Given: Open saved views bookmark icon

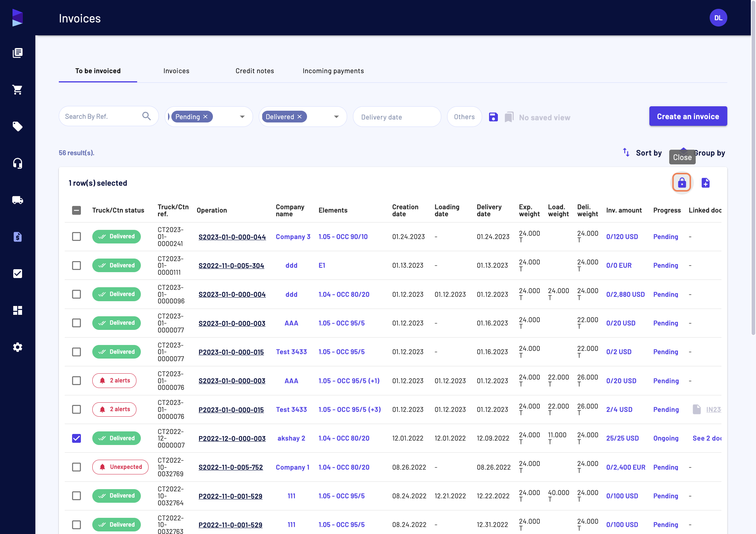Looking at the screenshot, I should point(509,117).
